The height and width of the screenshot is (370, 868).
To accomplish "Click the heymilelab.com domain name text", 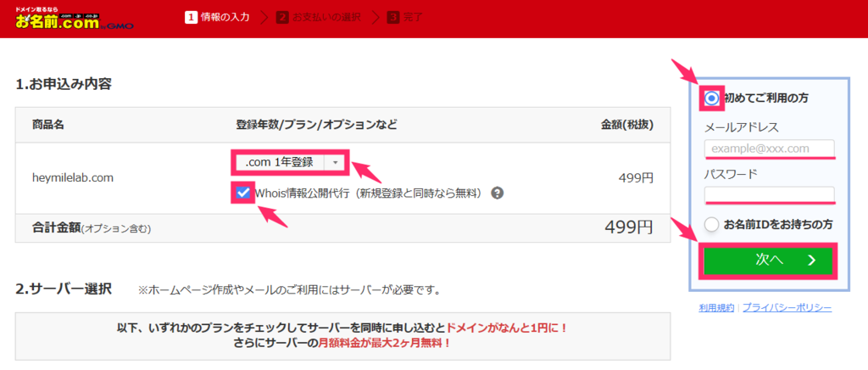I will pos(73,178).
